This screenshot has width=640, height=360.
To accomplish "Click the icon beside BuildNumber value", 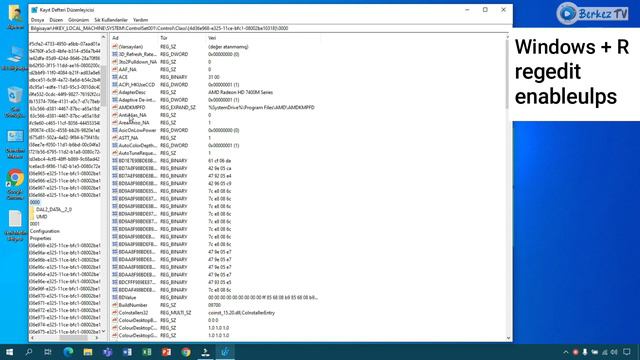I will coord(115,305).
